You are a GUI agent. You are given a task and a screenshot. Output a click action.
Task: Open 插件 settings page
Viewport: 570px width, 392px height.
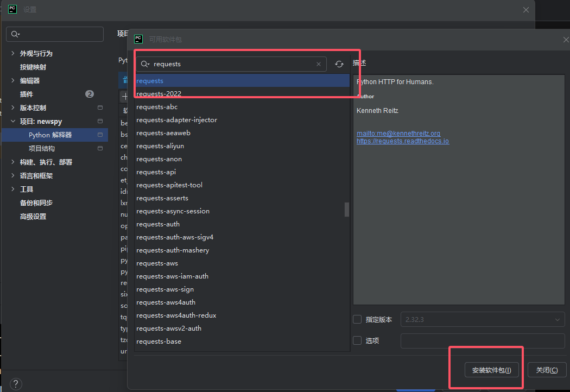pyautogui.click(x=27, y=94)
